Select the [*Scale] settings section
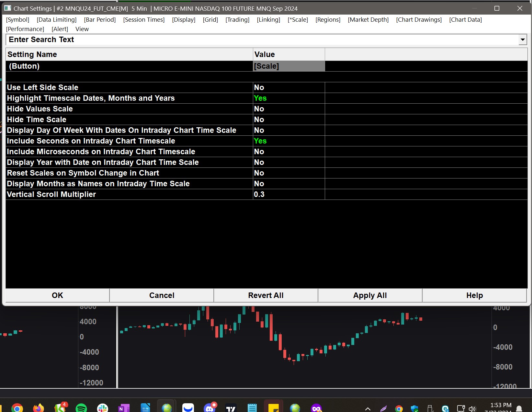The width and height of the screenshot is (532, 412). pyautogui.click(x=298, y=20)
